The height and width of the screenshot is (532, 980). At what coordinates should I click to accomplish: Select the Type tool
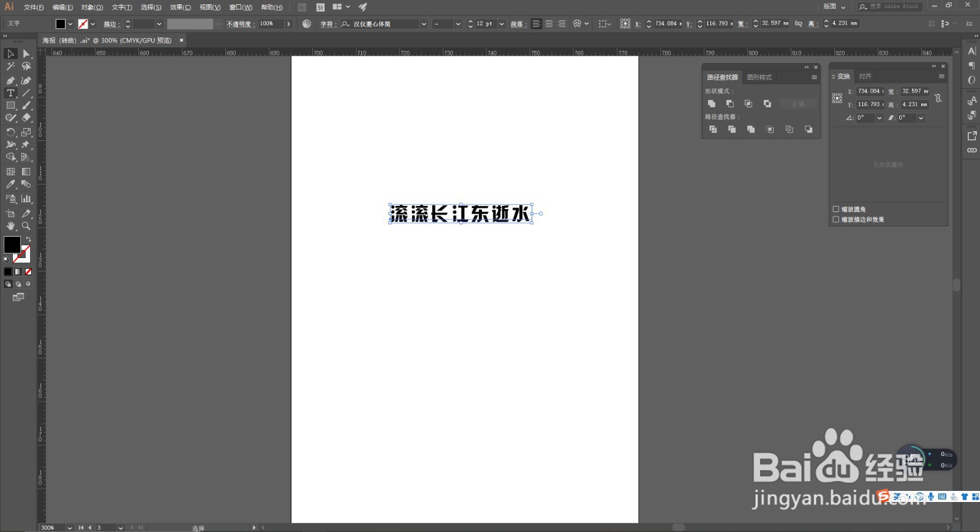(x=10, y=93)
